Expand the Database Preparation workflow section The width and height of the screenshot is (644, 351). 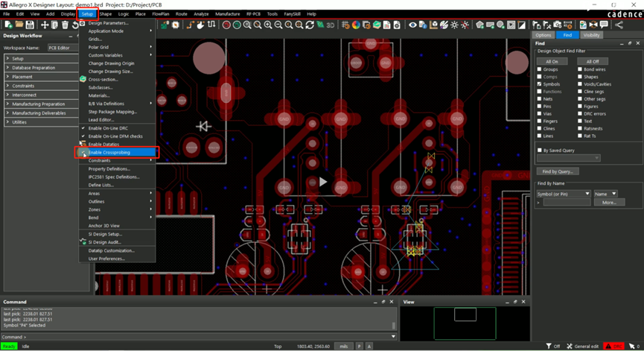tap(7, 67)
